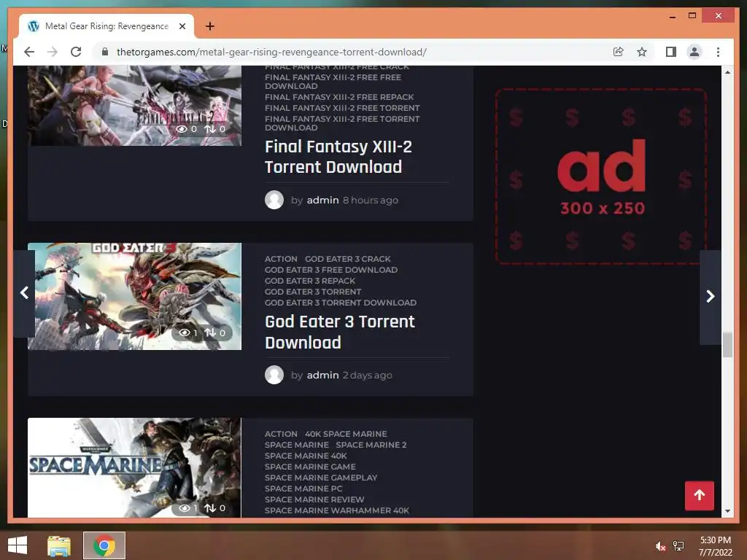Screen dimensions: 747x560
Task: Go back to the previous page
Action: (29, 52)
